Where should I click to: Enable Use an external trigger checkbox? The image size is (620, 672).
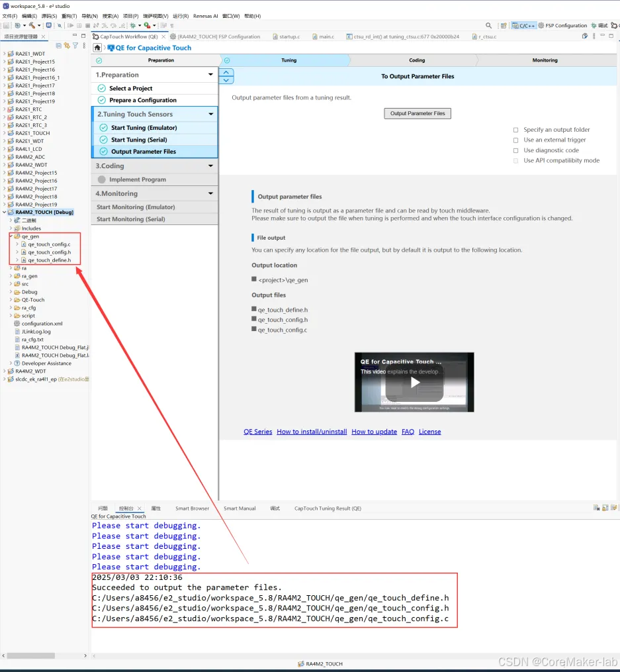tap(515, 140)
